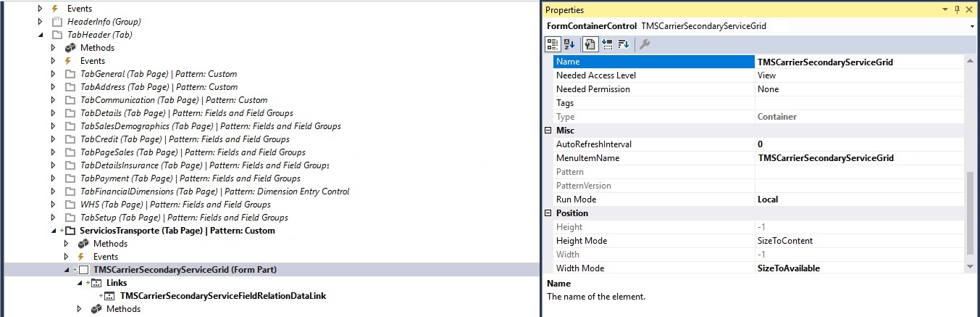This screenshot has width=980, height=317.
Task: Select TabSetup (Tab Page) item
Action: [185, 218]
